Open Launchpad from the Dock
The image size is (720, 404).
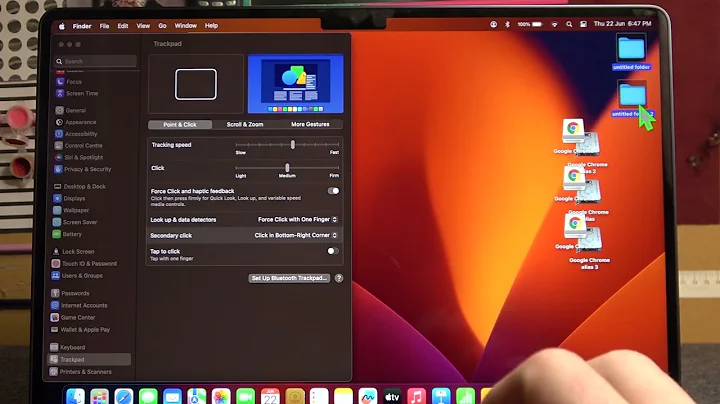99,397
